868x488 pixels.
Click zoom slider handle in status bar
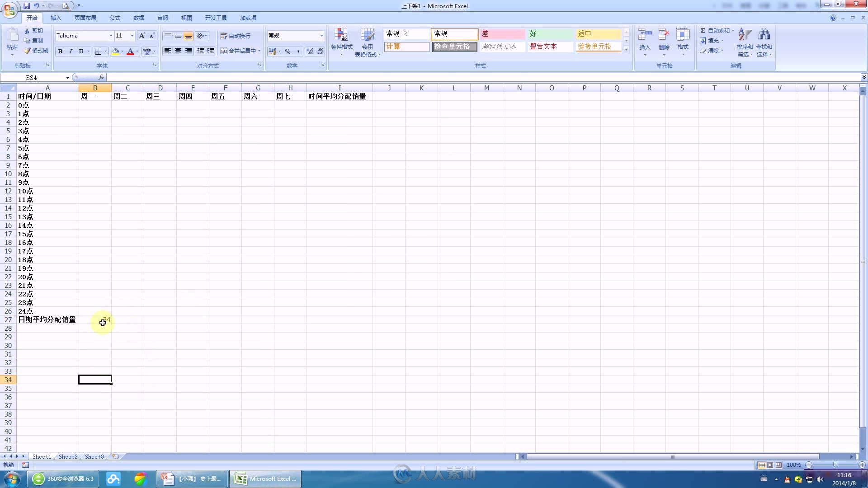tap(835, 465)
